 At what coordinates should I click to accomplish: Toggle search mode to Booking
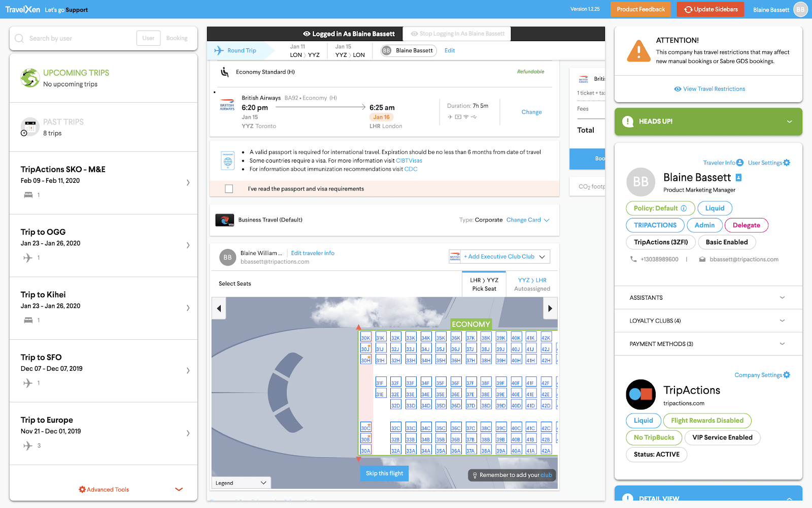click(177, 38)
